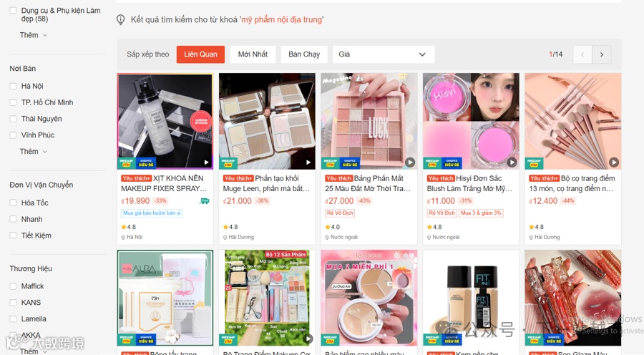Go to previous results page arrow

(x=582, y=54)
